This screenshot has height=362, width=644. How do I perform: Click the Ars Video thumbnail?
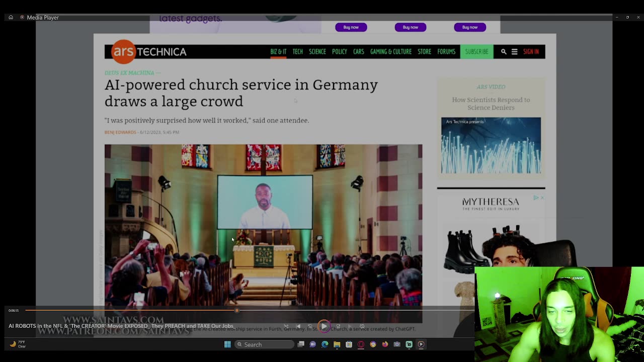pyautogui.click(x=491, y=145)
